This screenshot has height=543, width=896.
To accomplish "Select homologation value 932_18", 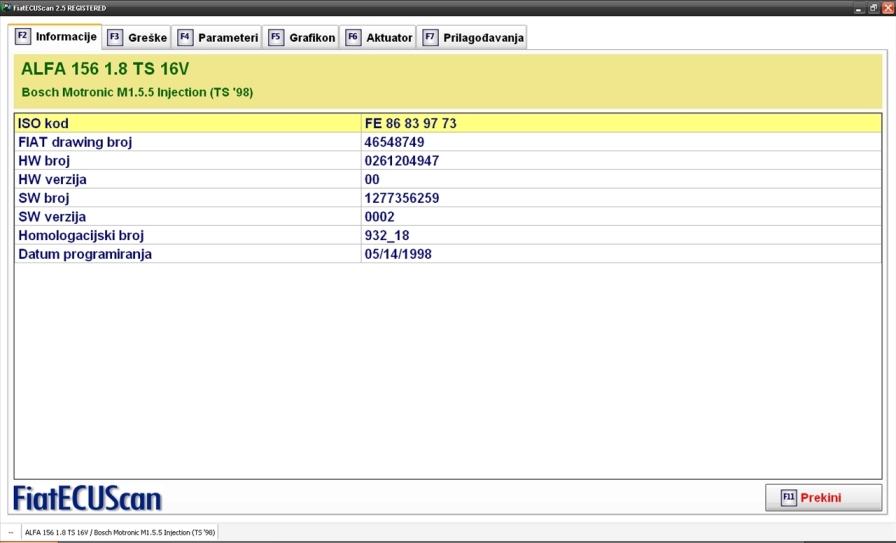I will [x=387, y=235].
